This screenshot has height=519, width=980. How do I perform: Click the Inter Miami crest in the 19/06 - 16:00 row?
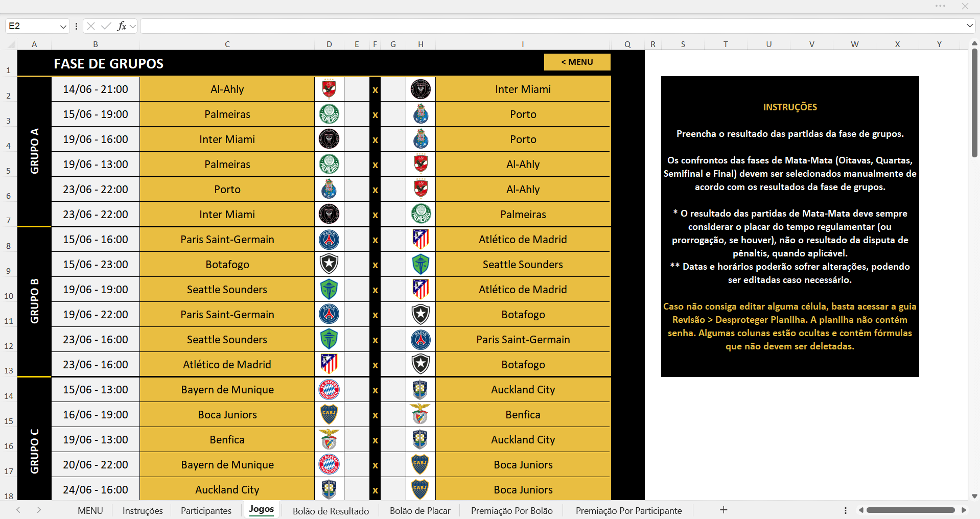point(329,139)
